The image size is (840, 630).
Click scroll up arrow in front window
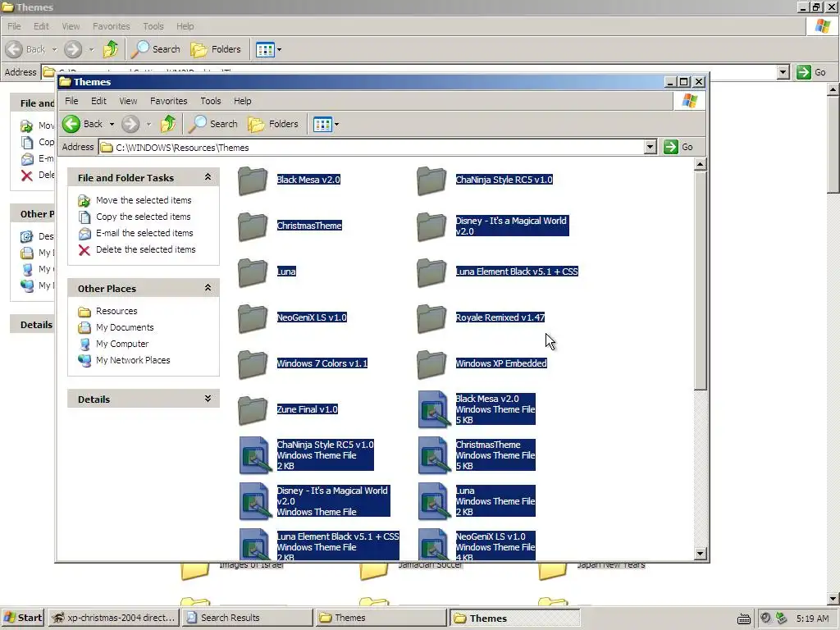(701, 164)
